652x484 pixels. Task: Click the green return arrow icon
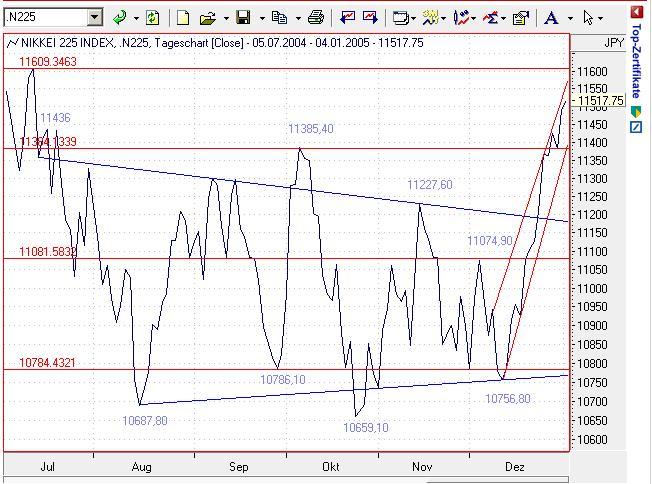120,17
